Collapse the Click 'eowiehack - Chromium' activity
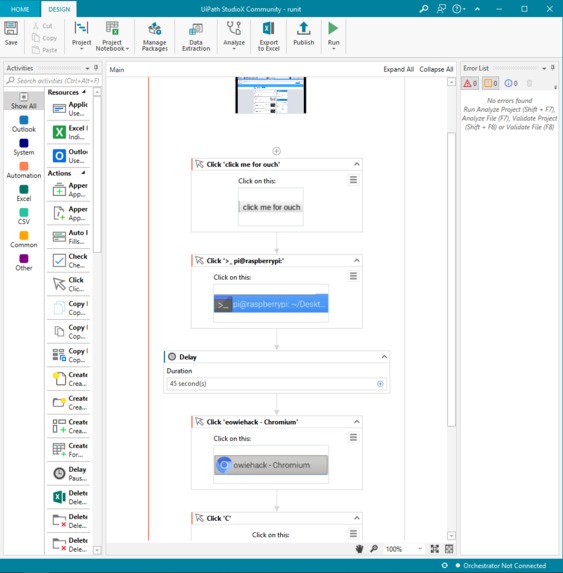Screen dimensions: 563x573 tap(357, 422)
